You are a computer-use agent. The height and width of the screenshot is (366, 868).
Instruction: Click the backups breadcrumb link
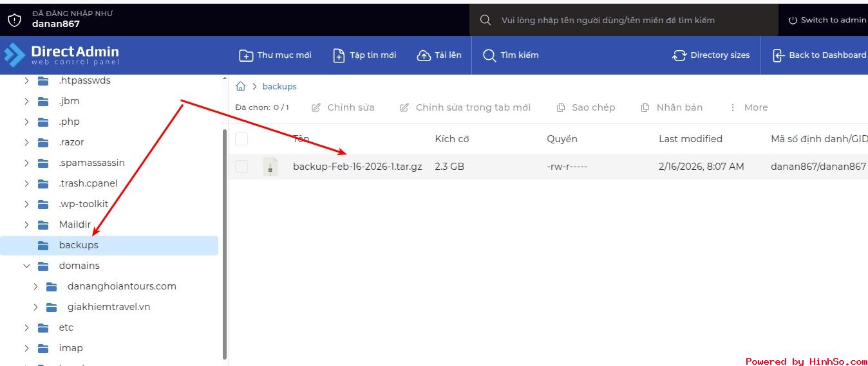point(279,86)
